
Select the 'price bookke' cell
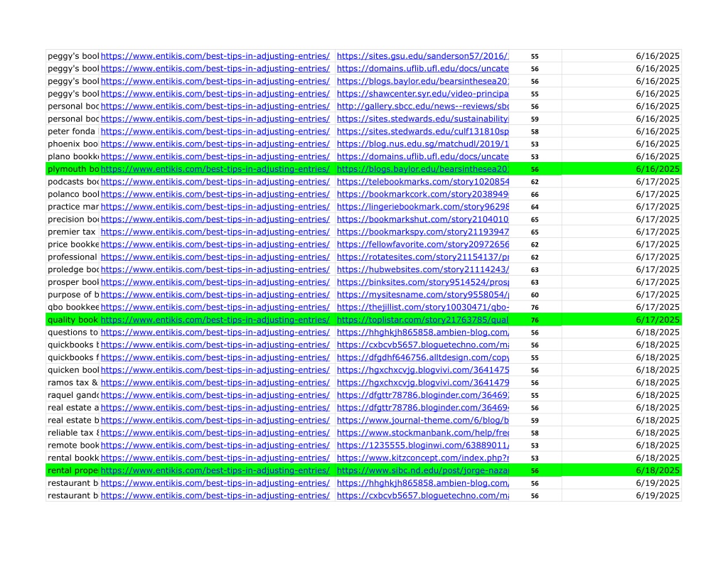point(73,244)
